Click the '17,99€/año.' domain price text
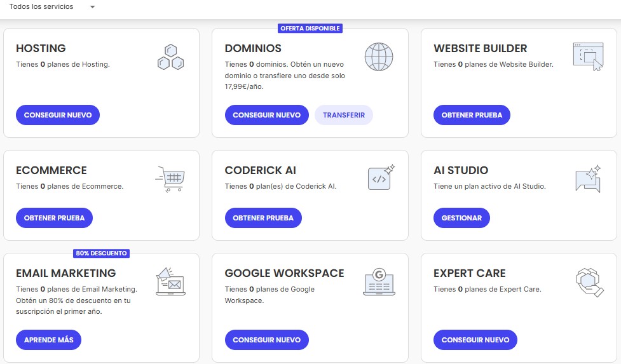This screenshot has height=364, width=621. pos(244,86)
